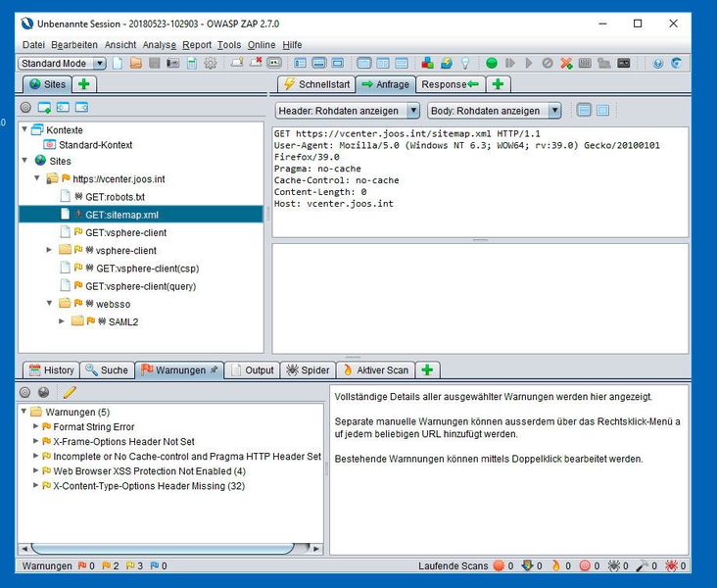Image resolution: width=717 pixels, height=588 pixels.
Task: Add custom HTTP break point via red X icon
Action: coord(566,63)
